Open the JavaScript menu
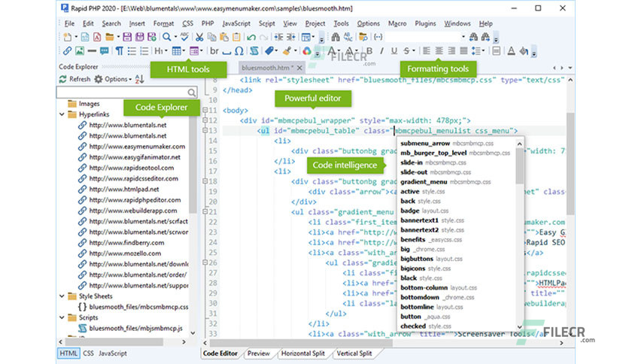The height and width of the screenshot is (364, 629). coord(236,23)
